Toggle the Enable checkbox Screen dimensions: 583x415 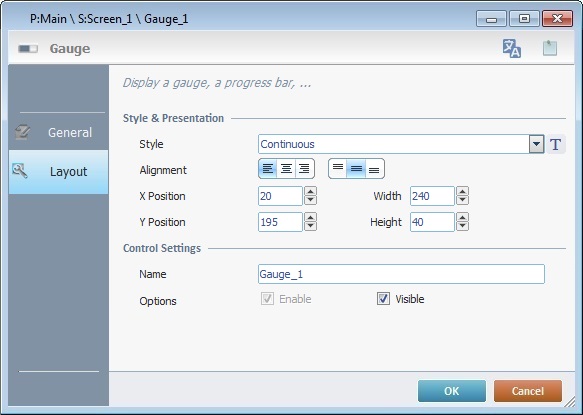[267, 299]
